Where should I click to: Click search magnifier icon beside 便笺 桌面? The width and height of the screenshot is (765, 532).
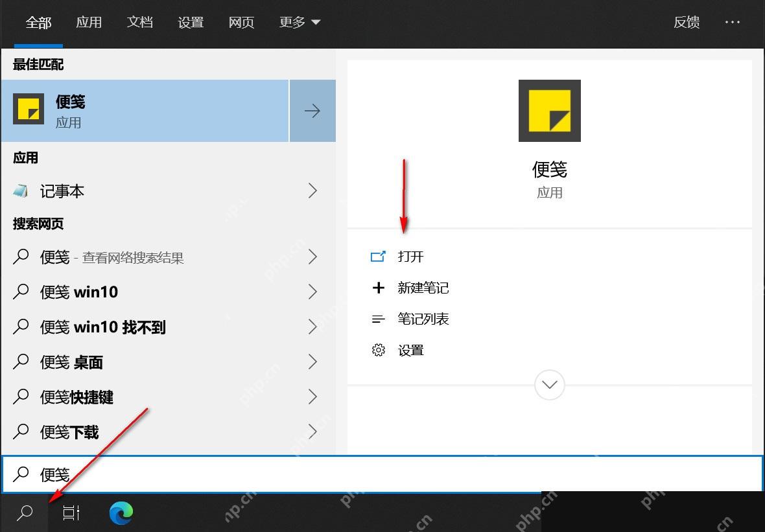pyautogui.click(x=21, y=362)
